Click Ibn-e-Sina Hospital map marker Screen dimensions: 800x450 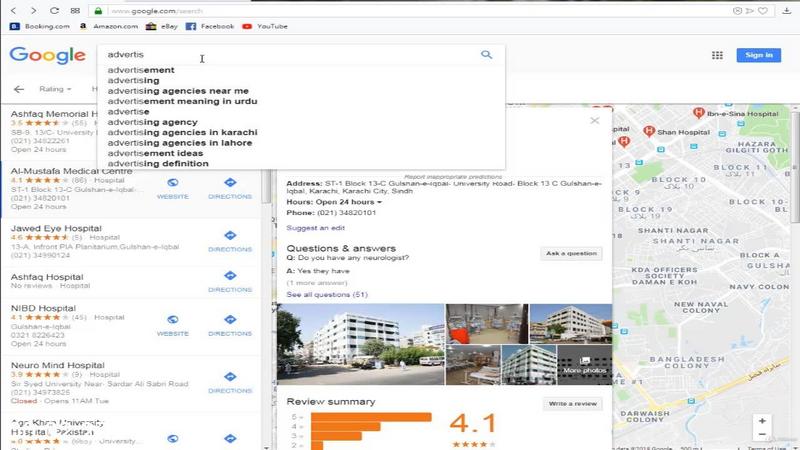point(698,113)
